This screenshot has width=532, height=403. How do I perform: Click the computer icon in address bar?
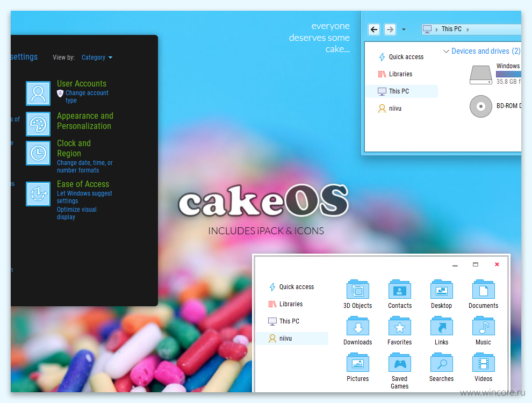(x=427, y=29)
